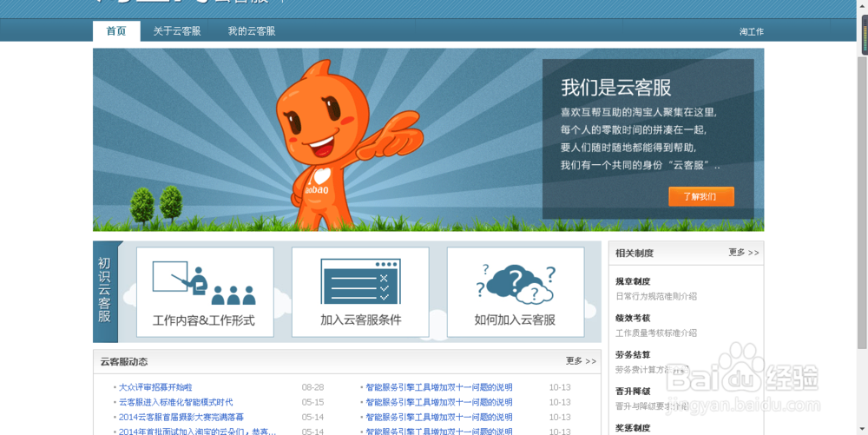Image resolution: width=868 pixels, height=435 pixels.
Task: Open 工作内容&工作形式 card label
Action: tap(204, 320)
